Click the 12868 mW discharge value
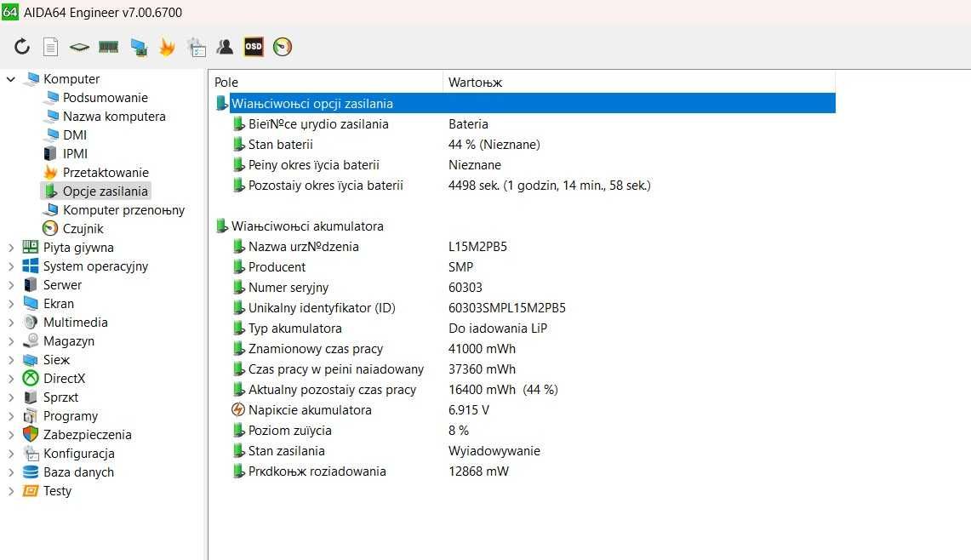Viewport: 971px width, 560px height. click(x=478, y=471)
